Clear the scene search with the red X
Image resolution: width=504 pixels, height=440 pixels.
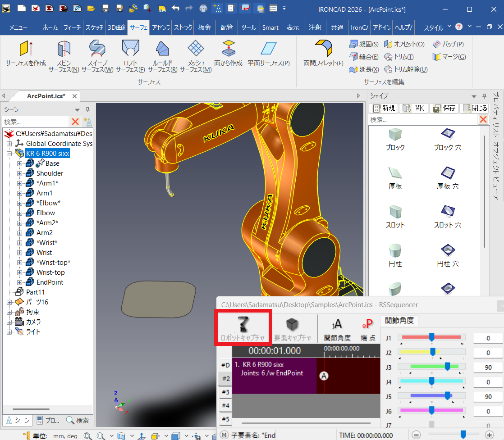(76, 122)
